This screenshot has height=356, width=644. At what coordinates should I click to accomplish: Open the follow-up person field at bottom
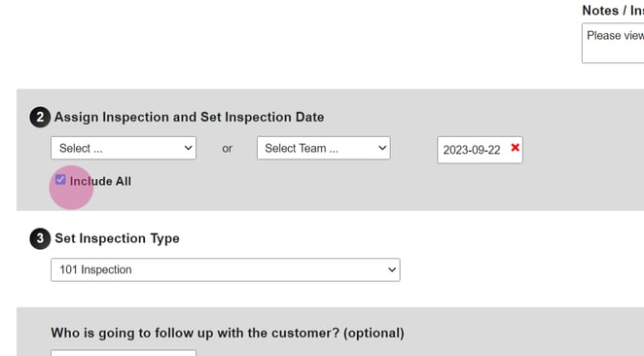coord(124,353)
